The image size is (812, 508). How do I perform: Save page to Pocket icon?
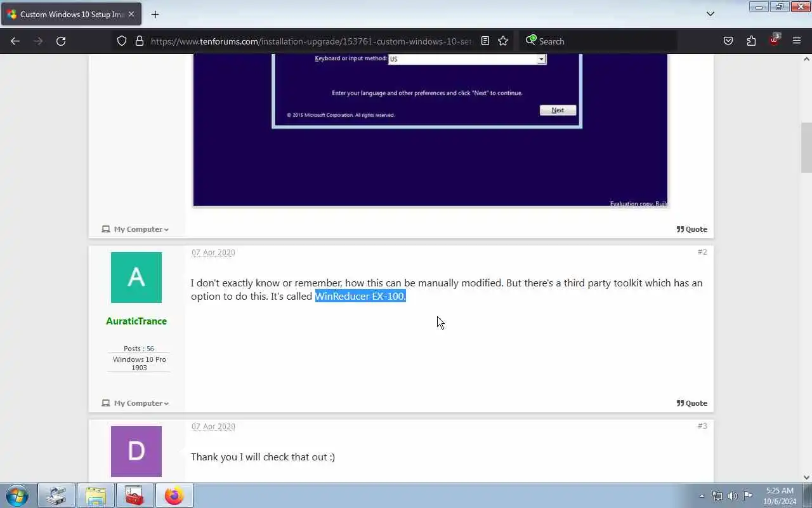pyautogui.click(x=728, y=41)
